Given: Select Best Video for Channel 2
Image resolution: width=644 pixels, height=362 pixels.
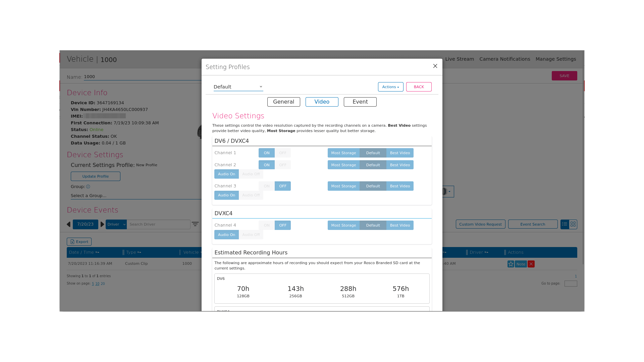Looking at the screenshot, I should coord(400,165).
